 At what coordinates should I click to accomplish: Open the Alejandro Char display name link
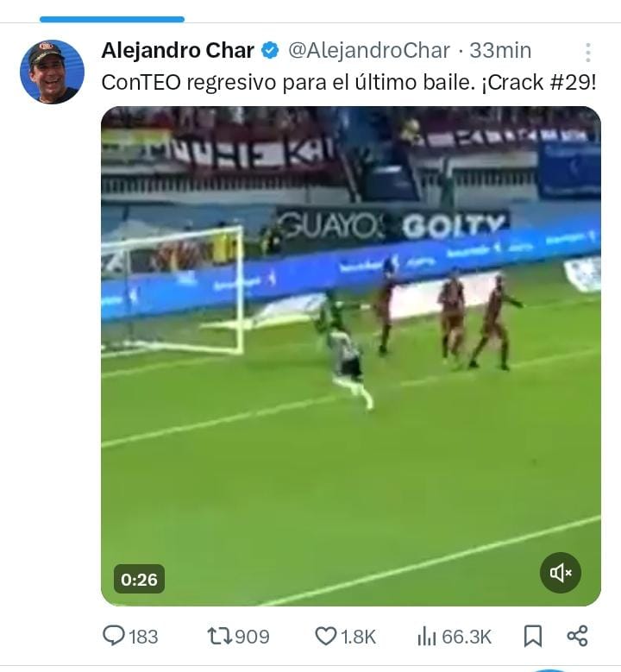[178, 51]
